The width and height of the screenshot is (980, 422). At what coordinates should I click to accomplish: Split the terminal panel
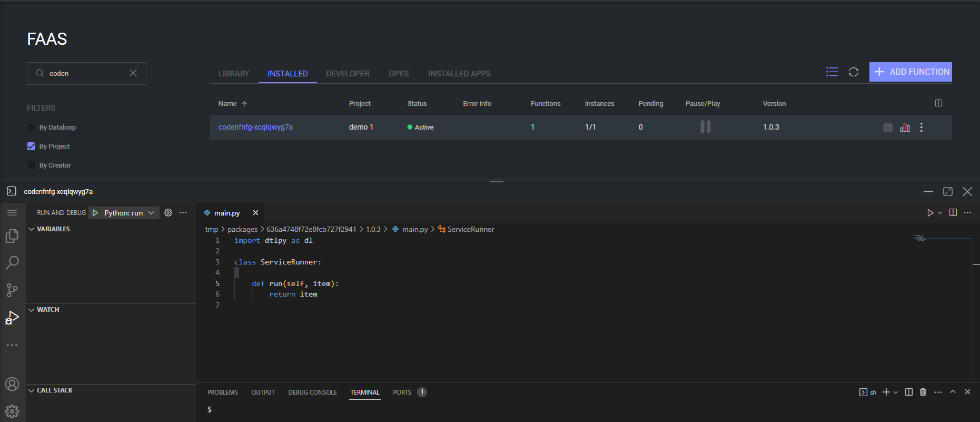(x=909, y=392)
